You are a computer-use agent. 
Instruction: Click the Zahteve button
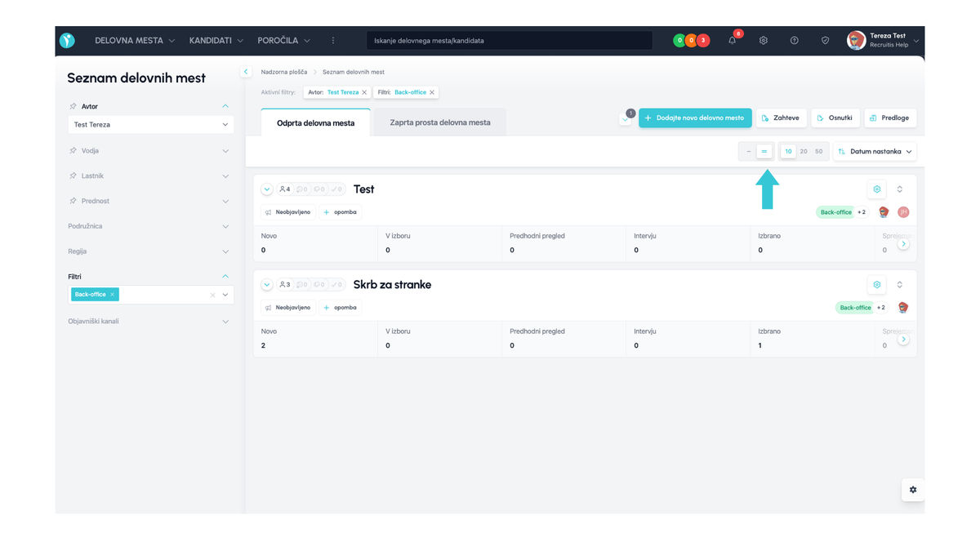(781, 118)
